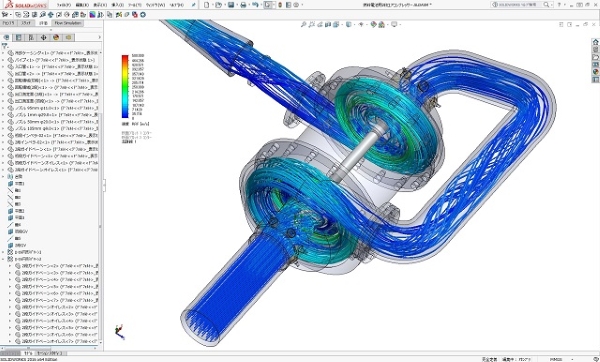Switch to the Flow Simulation tab
Screen dimensions: 600x362
pos(67,23)
